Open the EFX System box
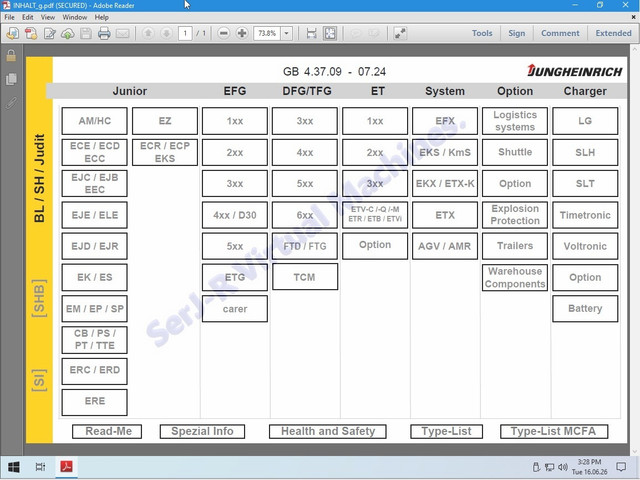 [445, 121]
